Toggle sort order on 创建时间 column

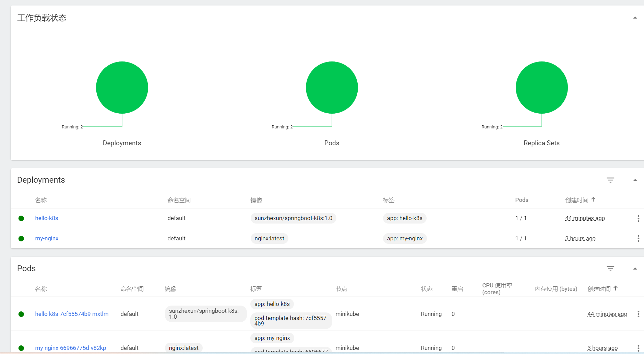(x=580, y=200)
